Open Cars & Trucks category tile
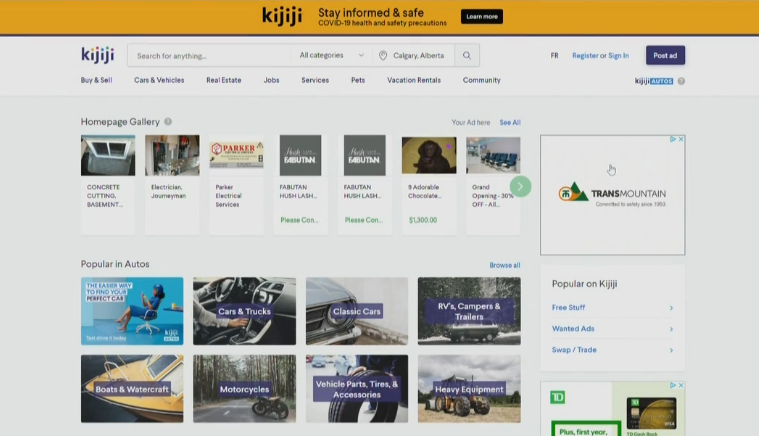 point(244,311)
